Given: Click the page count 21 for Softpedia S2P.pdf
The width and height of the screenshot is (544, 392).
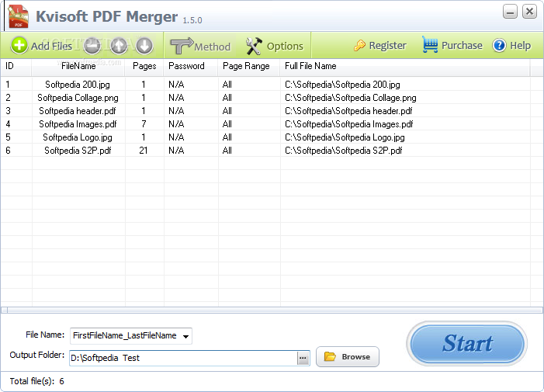Looking at the screenshot, I should pos(144,151).
